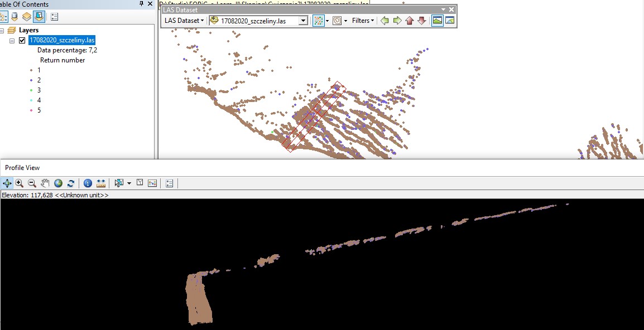Click the Refresh arrows icon in Profile View
This screenshot has height=330, width=644.
[x=71, y=183]
